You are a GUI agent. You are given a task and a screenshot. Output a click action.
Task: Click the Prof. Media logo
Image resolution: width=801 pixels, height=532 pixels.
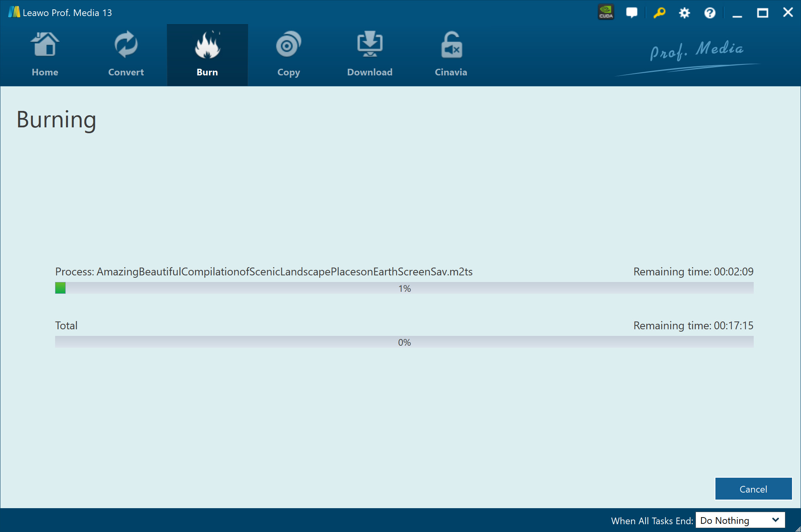(696, 52)
